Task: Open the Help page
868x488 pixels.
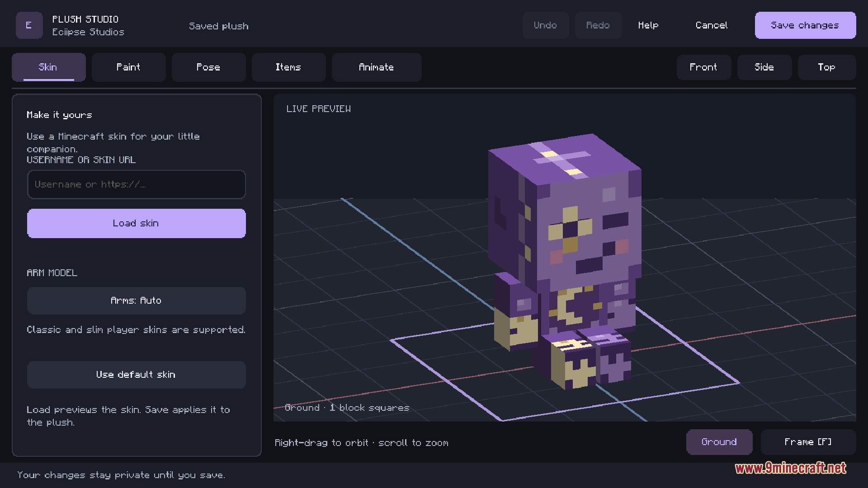Action: [x=648, y=25]
